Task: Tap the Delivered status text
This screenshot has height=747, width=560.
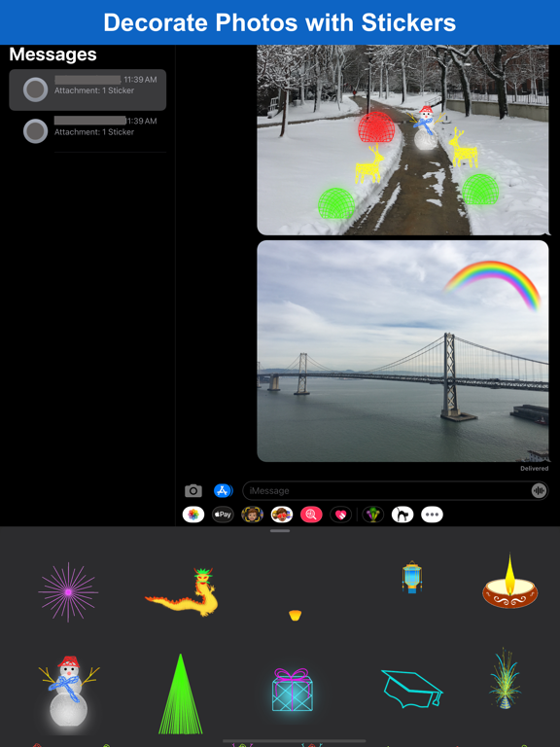Action: pos(535,468)
